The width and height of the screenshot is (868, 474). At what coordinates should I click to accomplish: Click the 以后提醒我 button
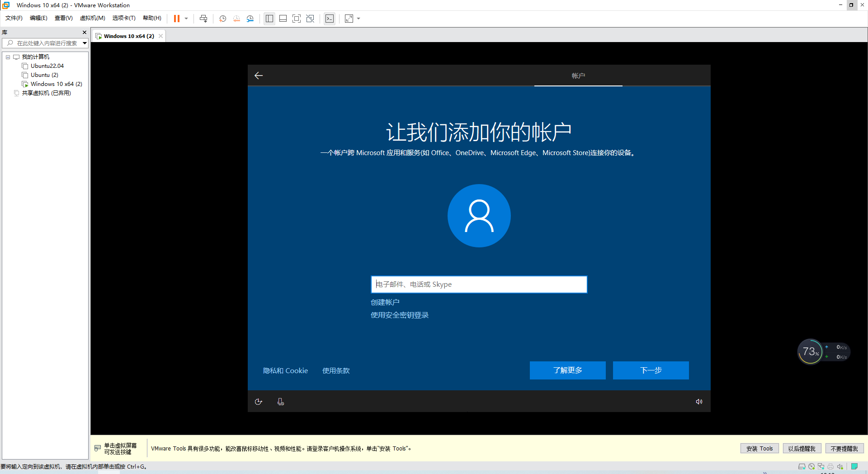(802, 449)
